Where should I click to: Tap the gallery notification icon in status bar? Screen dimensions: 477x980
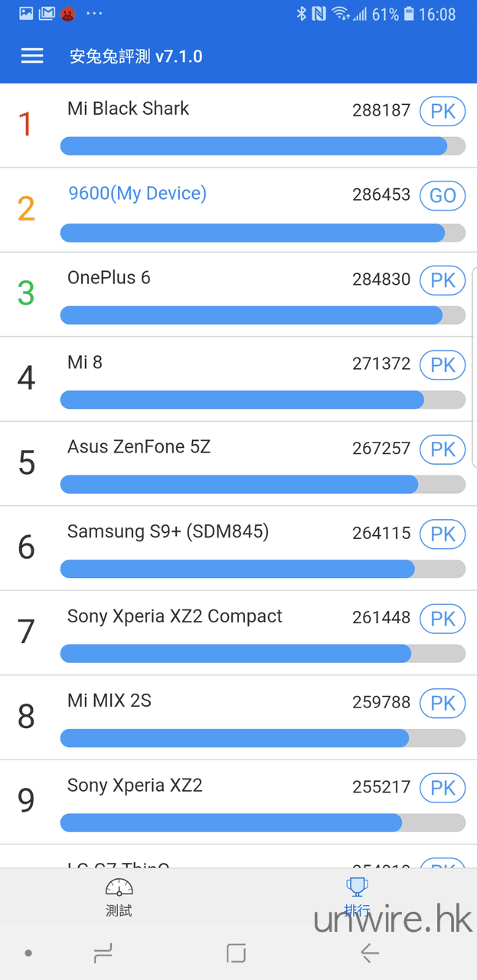(x=26, y=14)
